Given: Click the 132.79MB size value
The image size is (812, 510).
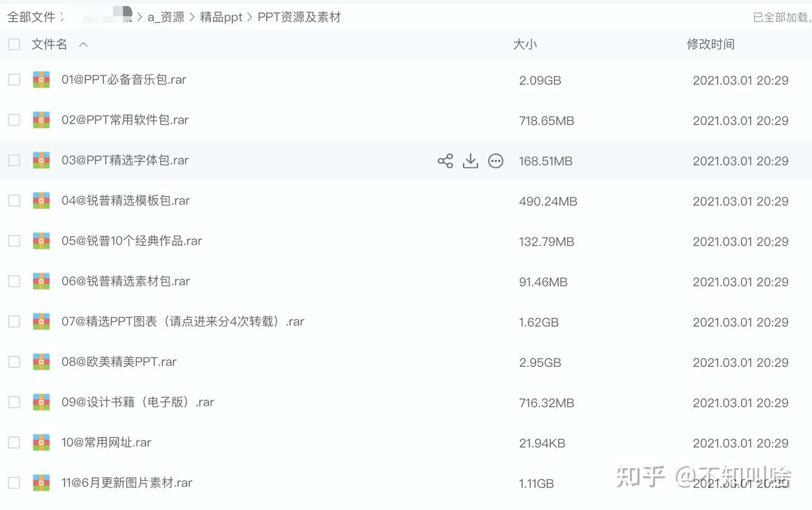Looking at the screenshot, I should 546,242.
